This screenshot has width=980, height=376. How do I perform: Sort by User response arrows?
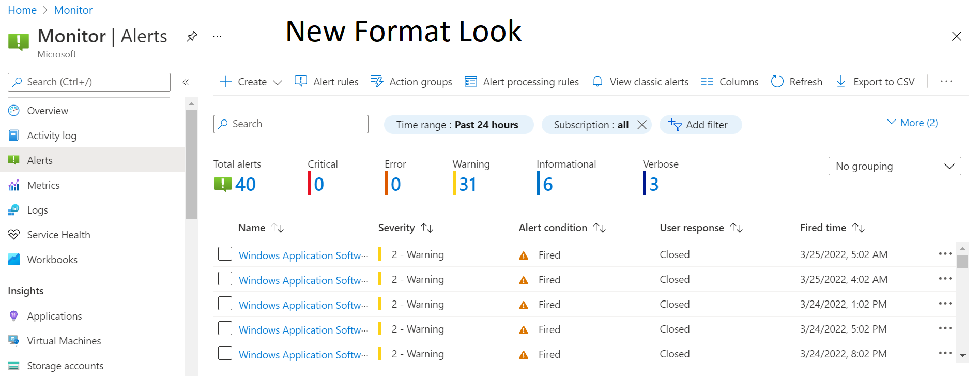click(x=737, y=228)
